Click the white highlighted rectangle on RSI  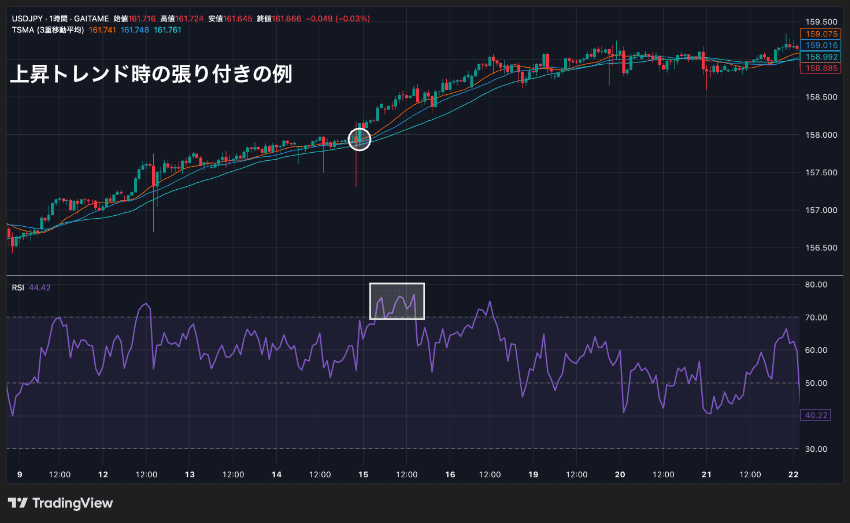(x=397, y=301)
